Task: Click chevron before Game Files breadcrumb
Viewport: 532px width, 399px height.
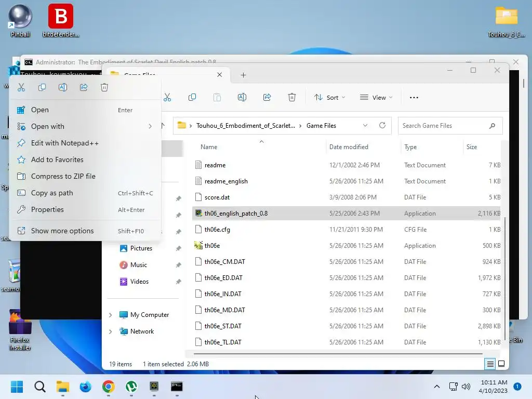Action: tap(300, 126)
